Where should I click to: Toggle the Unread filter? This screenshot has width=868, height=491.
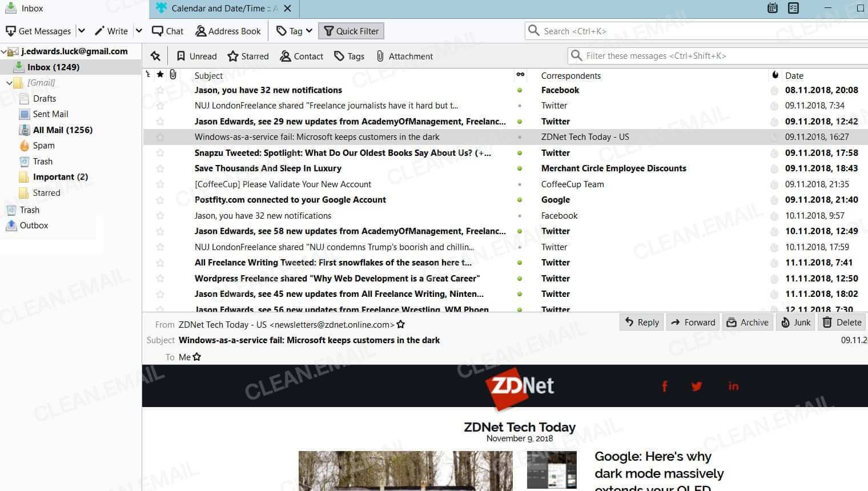tap(196, 56)
